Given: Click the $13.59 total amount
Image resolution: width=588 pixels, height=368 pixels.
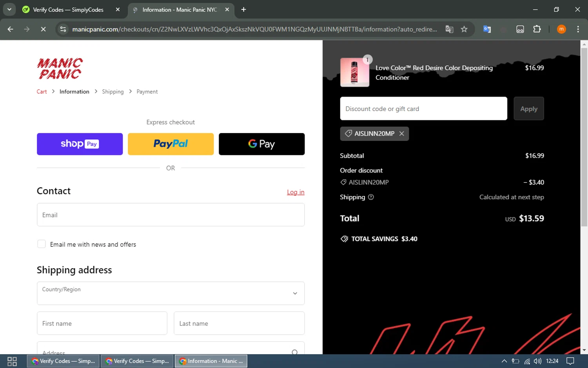Looking at the screenshot, I should click(532, 218).
